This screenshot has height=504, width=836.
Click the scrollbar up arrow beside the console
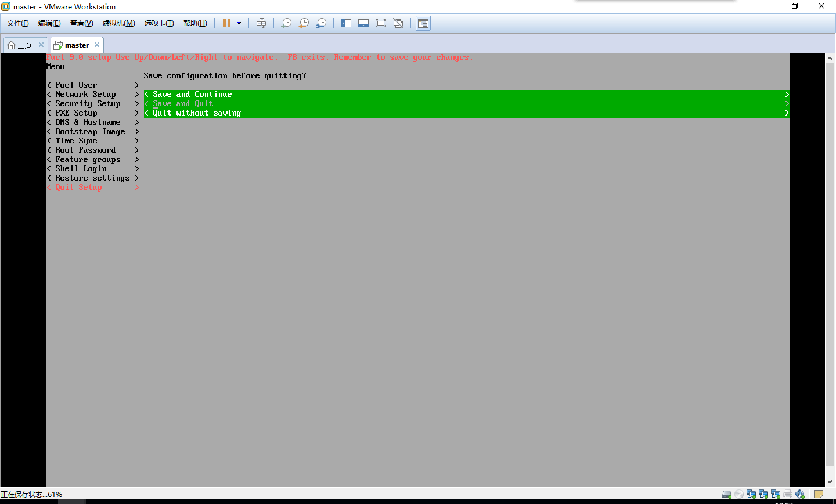[x=830, y=58]
